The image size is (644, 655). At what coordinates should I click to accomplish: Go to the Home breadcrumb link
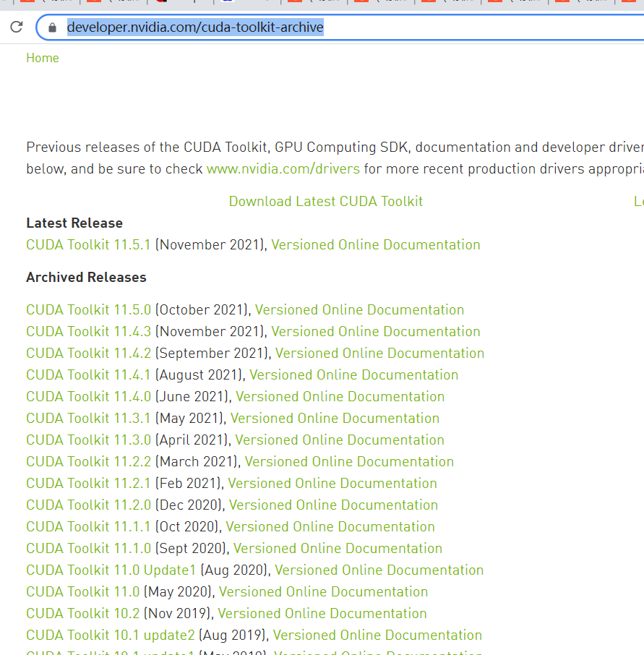[43, 58]
